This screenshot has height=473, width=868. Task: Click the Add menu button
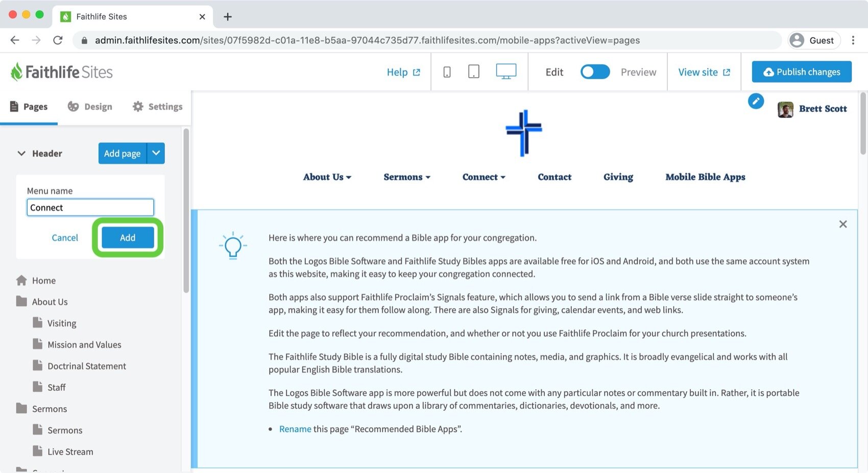pyautogui.click(x=128, y=238)
